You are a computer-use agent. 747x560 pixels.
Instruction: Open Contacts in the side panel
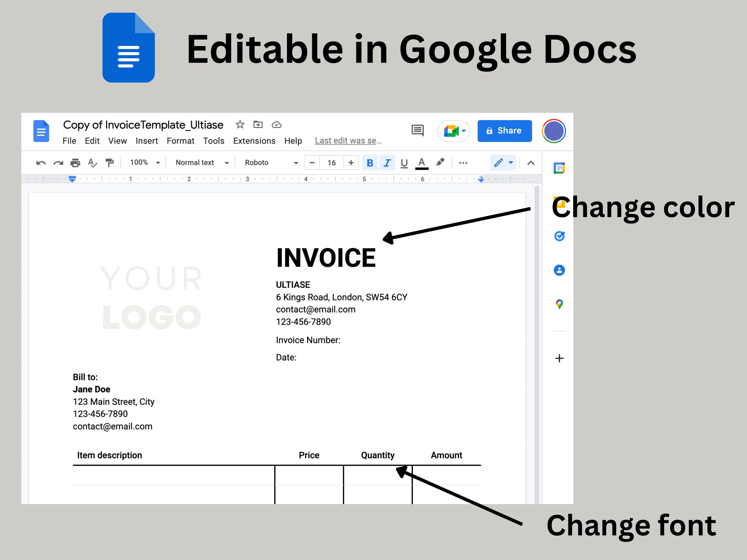pos(559,270)
